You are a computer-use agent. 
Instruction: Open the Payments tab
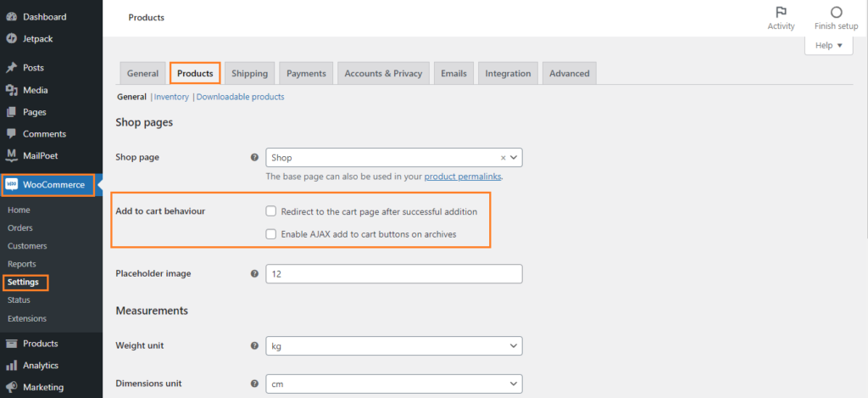pos(306,73)
